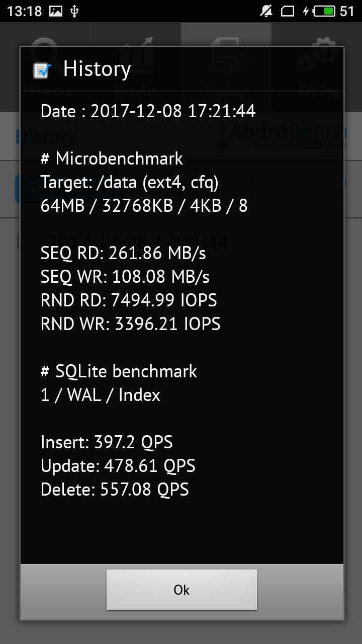Tap the Date 2017-12-08 line
This screenshot has height=644, width=362.
click(x=148, y=111)
